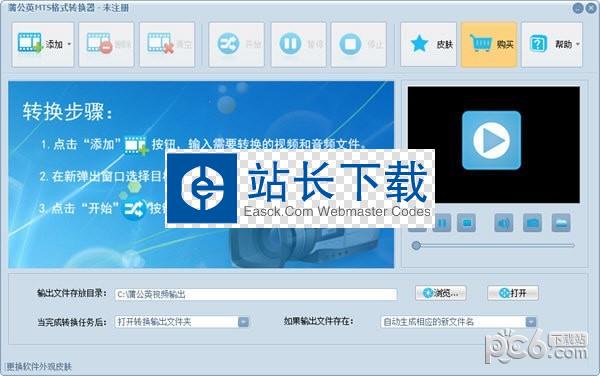This screenshot has height=376, width=600.
Task: Click the large play button in preview
Action: click(491, 140)
